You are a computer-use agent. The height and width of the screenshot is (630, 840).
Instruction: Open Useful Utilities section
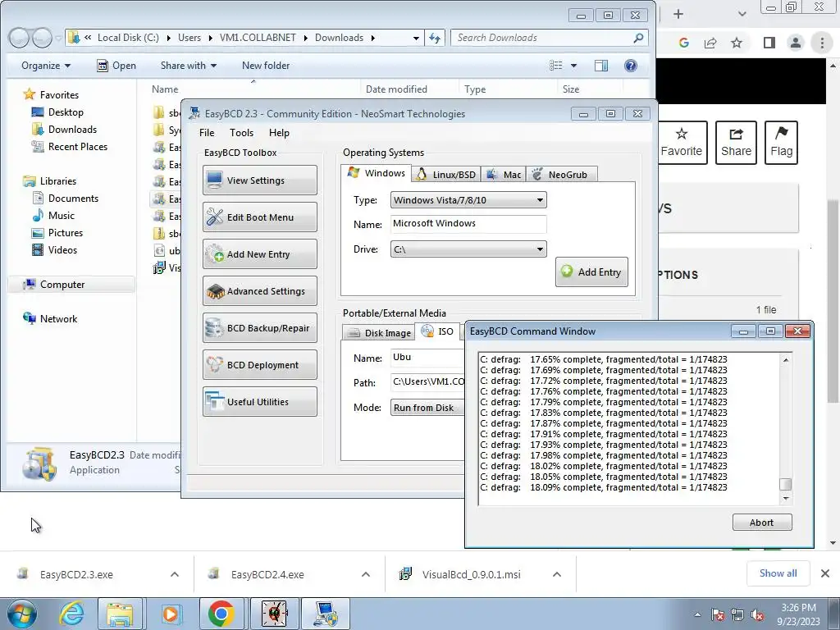(260, 402)
